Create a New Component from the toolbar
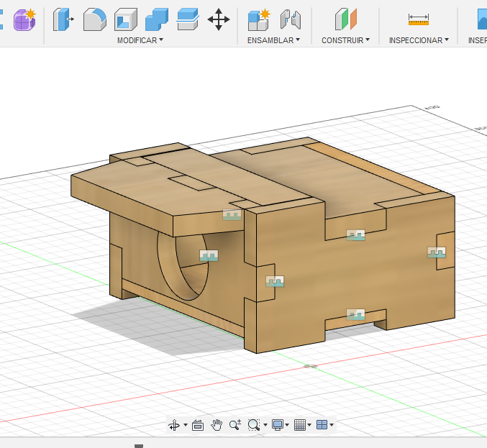 [258, 19]
